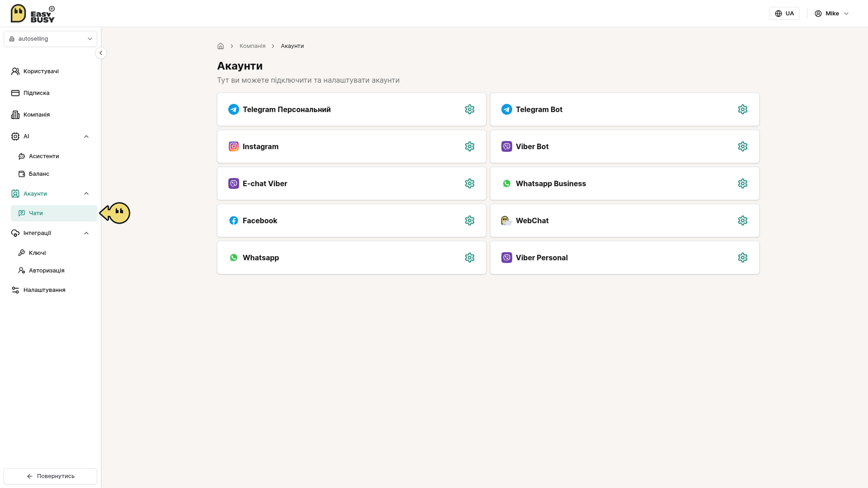The width and height of the screenshot is (868, 488).
Task: Click the Viber Personal card title
Action: click(542, 258)
